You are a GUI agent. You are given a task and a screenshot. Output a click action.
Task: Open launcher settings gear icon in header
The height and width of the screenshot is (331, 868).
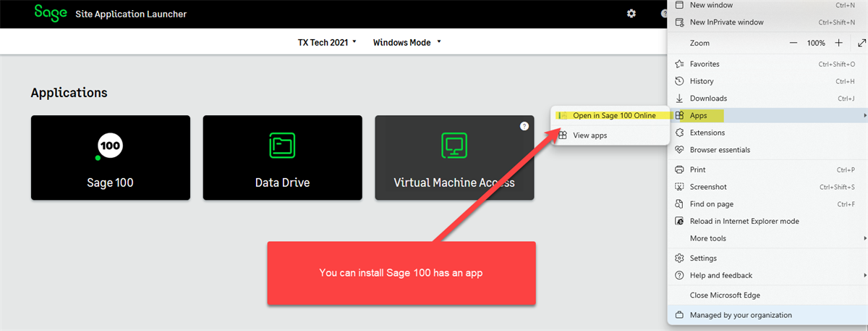pos(631,13)
